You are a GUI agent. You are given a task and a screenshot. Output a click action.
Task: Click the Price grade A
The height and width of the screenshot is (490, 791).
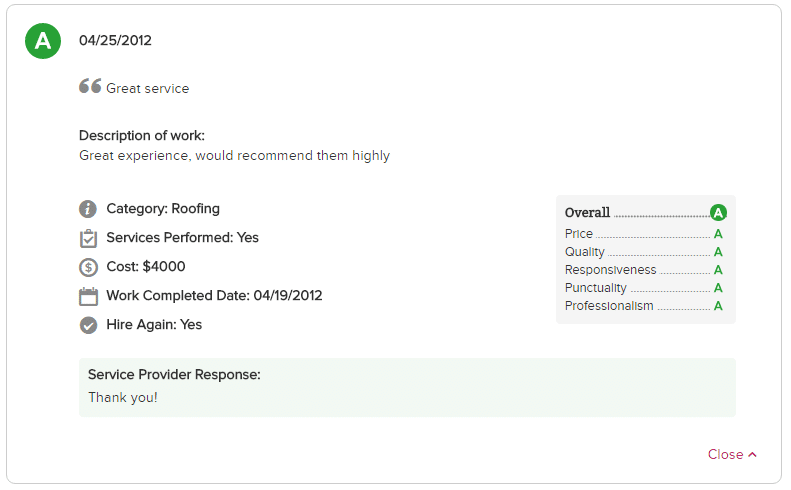click(718, 234)
